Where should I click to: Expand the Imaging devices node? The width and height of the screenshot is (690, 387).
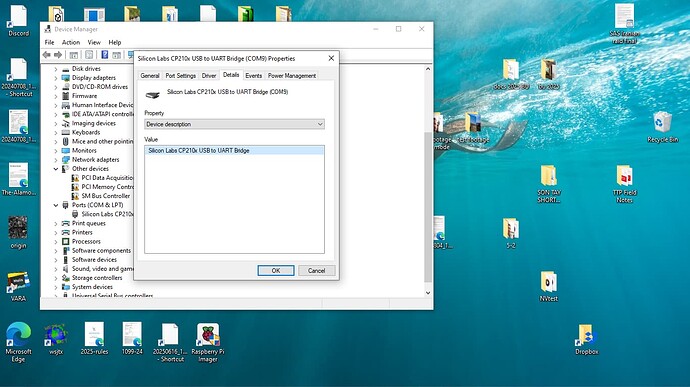pyautogui.click(x=56, y=124)
